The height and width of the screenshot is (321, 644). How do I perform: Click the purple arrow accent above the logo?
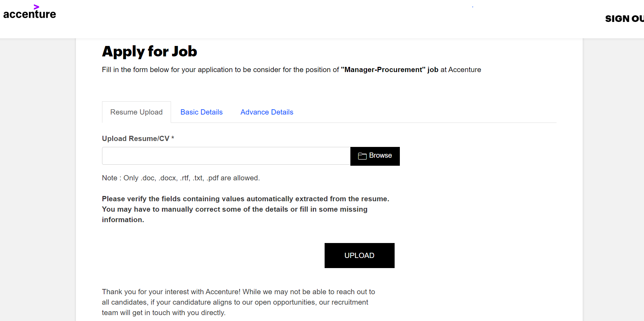[x=36, y=7]
